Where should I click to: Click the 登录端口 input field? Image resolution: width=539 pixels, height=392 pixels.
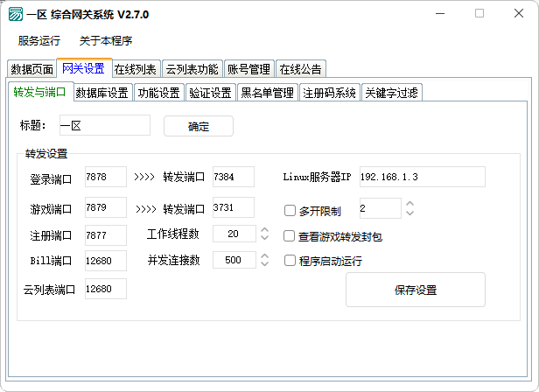(105, 177)
